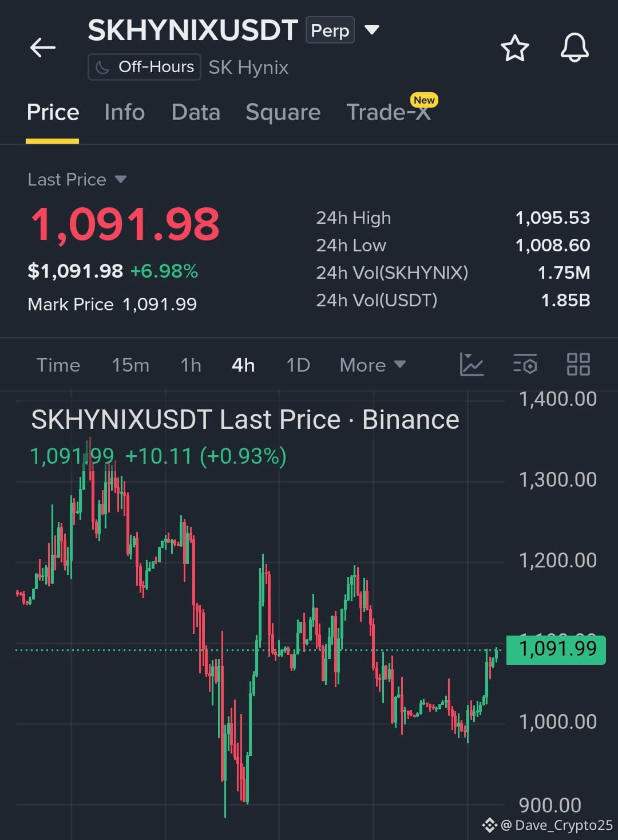Select the Time chart interval
This screenshot has width=618, height=840.
[x=58, y=365]
